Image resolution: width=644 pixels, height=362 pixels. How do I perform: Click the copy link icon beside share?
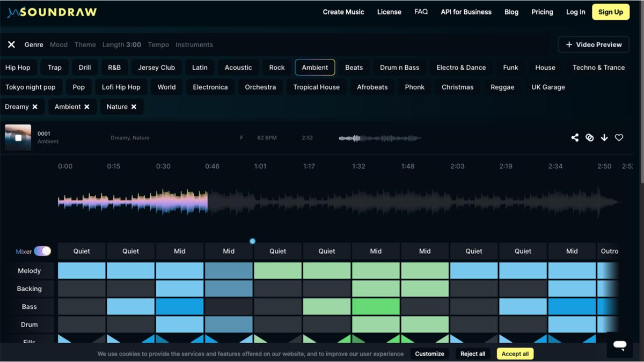[589, 138]
